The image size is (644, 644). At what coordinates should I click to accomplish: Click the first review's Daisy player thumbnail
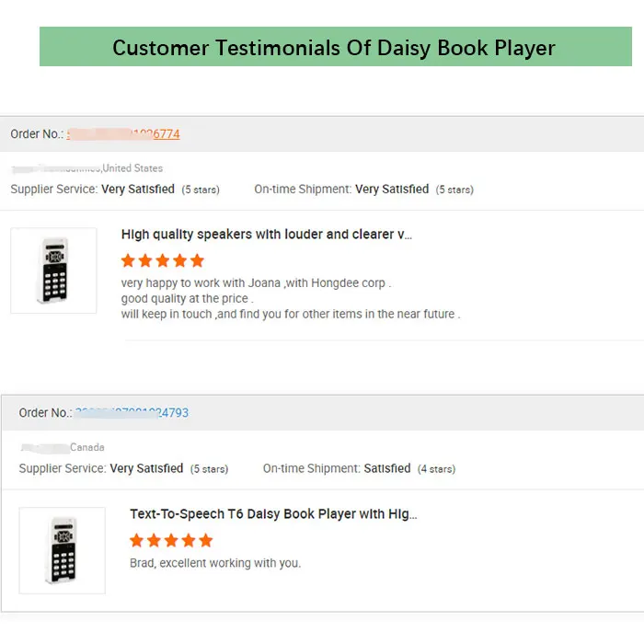[x=53, y=270]
